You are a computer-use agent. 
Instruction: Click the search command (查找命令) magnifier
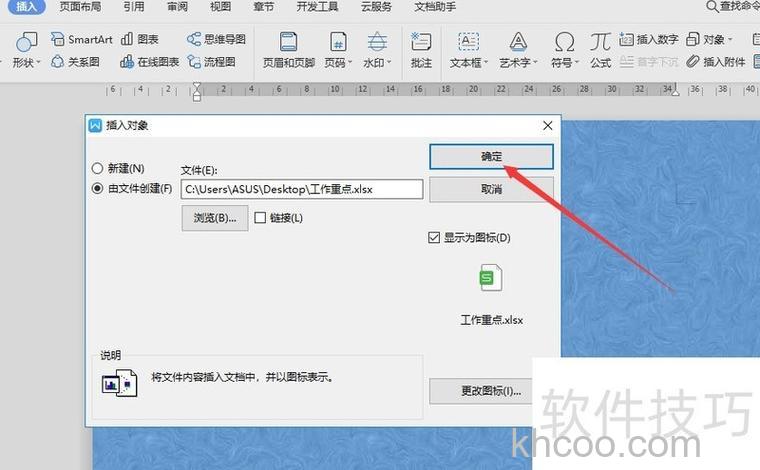[712, 6]
